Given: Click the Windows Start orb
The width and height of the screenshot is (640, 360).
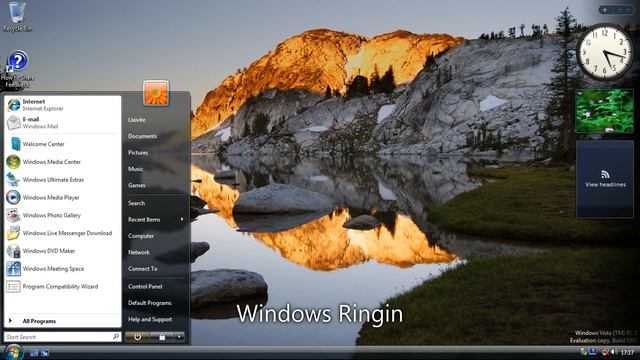Looking at the screenshot, I should click(14, 352).
